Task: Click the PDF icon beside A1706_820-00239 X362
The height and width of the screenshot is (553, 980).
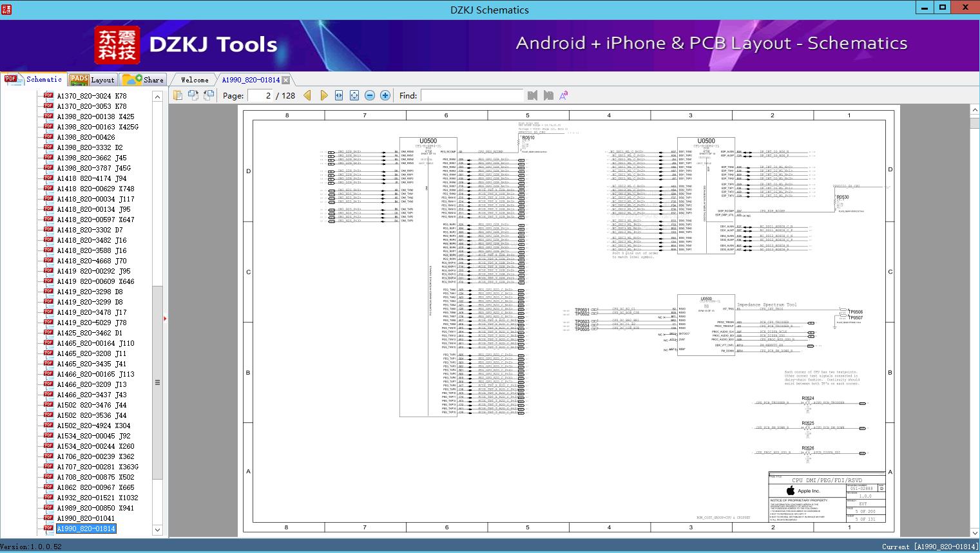Action: point(48,456)
